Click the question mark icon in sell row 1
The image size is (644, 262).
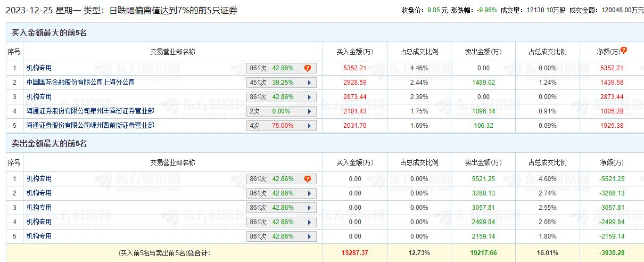308,179
